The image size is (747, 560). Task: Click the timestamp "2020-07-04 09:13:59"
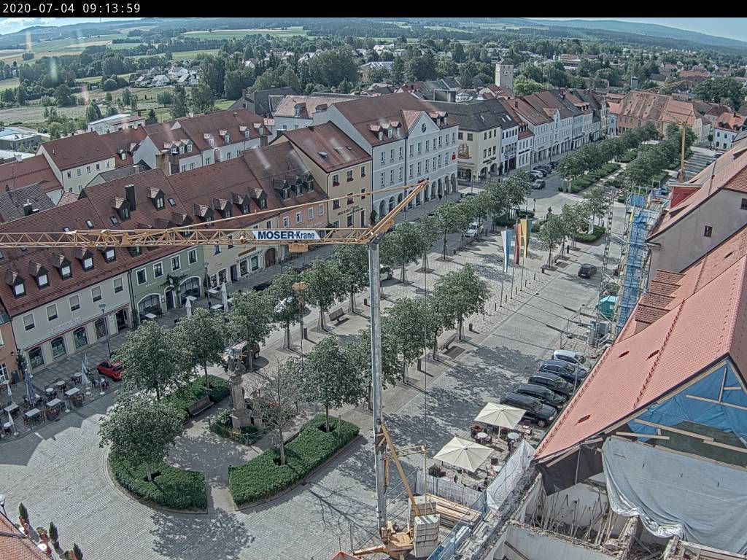pos(71,8)
